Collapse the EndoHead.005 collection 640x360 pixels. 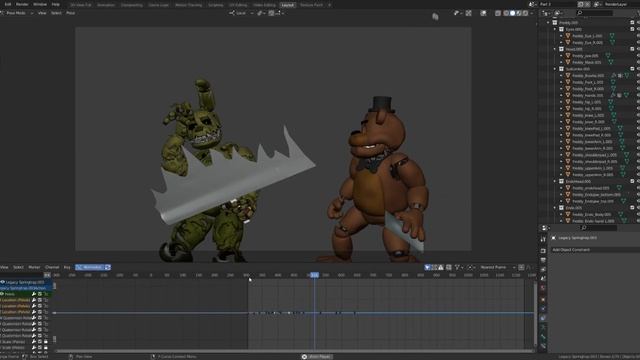point(555,181)
